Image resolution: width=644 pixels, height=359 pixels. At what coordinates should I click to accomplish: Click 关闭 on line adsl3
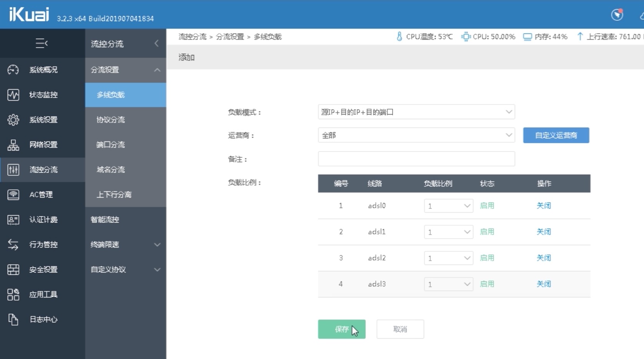point(544,284)
